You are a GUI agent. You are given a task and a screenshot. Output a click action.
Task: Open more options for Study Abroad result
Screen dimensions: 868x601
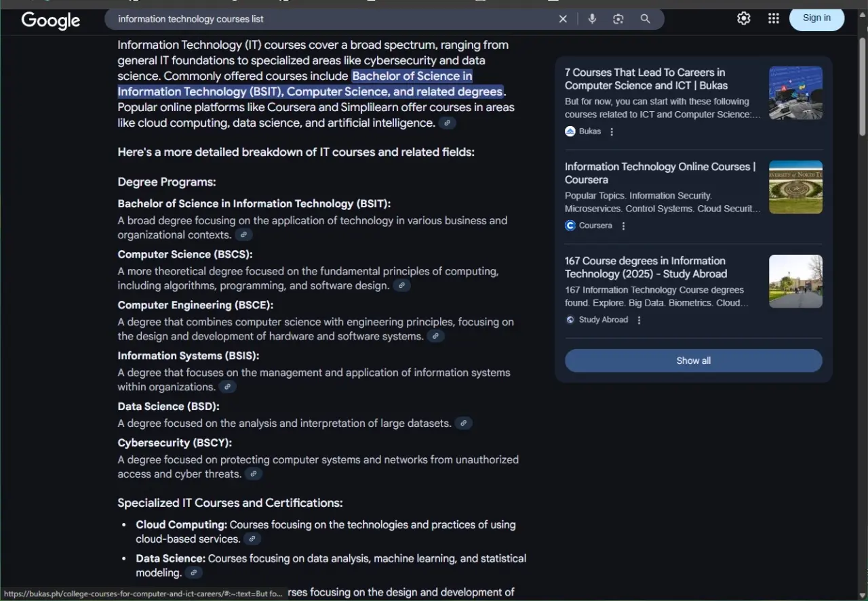tap(639, 320)
